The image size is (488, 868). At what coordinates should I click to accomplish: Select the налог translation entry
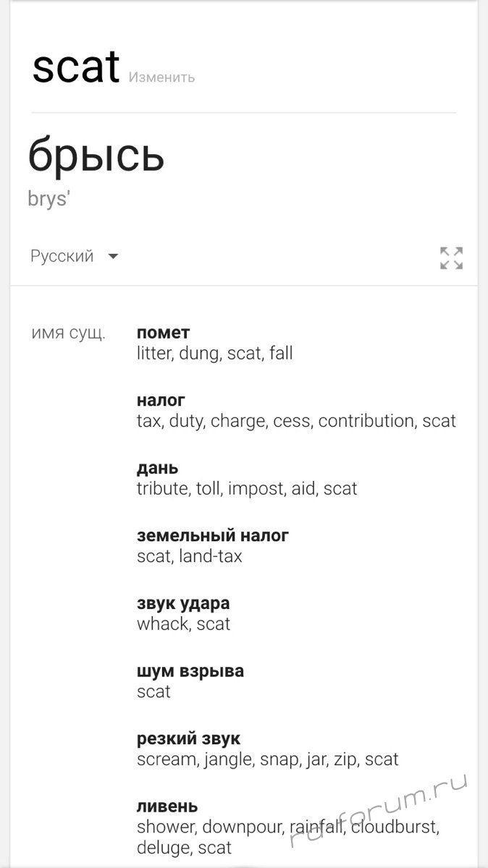point(161,400)
